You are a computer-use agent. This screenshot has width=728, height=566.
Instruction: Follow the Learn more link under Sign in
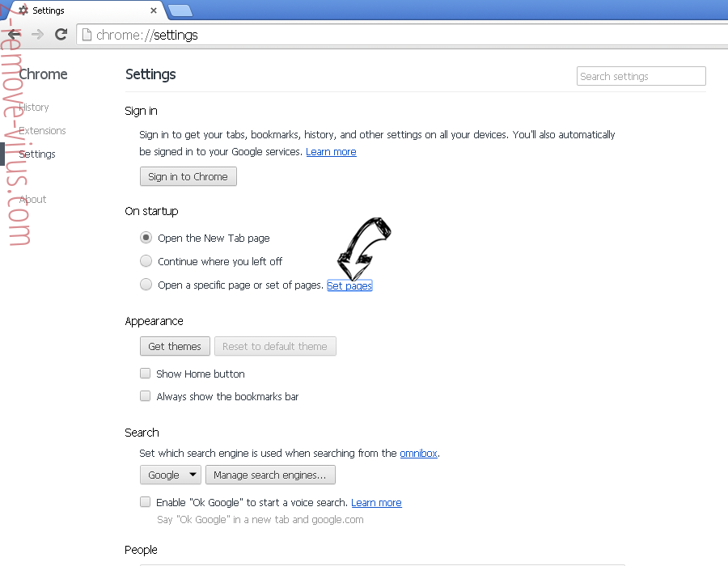tap(331, 152)
